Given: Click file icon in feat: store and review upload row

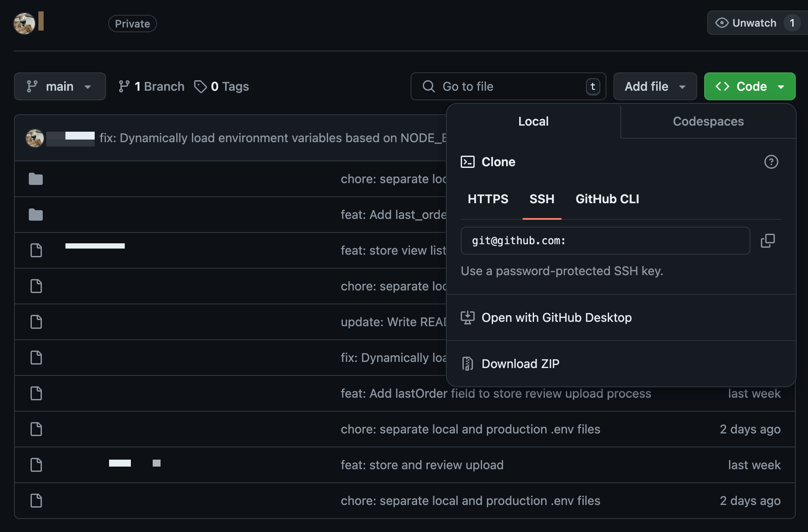Looking at the screenshot, I should tap(36, 465).
